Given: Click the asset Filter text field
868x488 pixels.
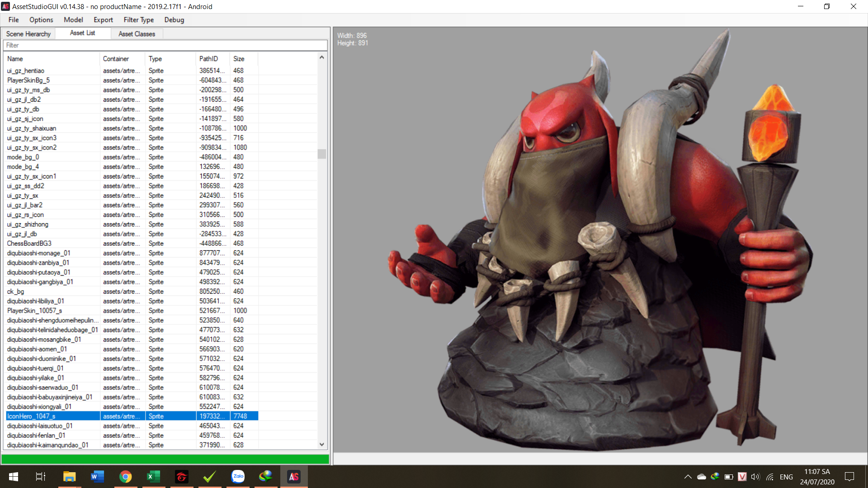Looking at the screenshot, I should (x=165, y=45).
